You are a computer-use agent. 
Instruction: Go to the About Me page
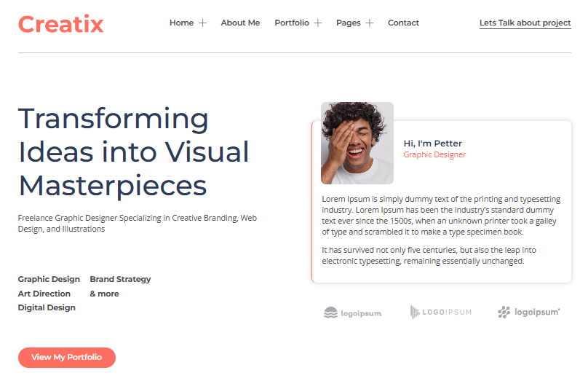[x=240, y=23]
